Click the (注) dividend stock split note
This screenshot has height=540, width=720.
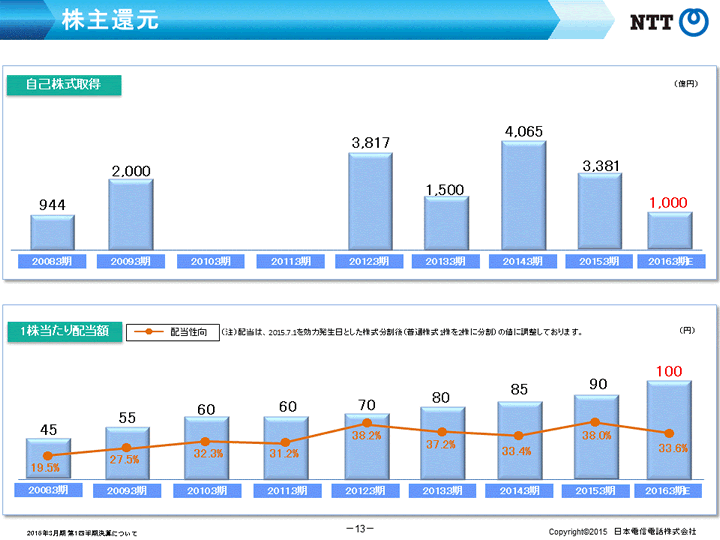(x=402, y=332)
